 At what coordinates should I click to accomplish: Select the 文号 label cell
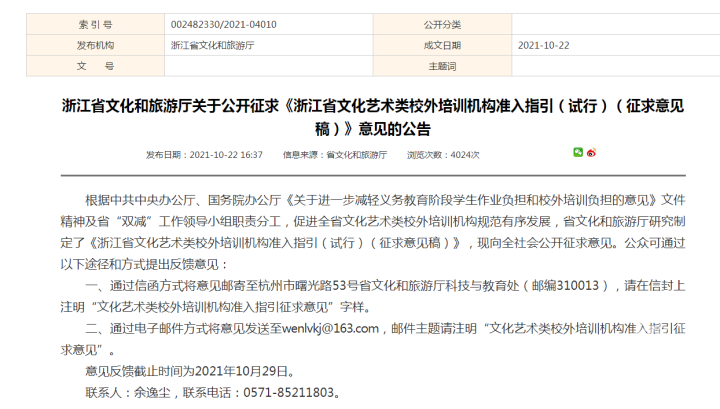tap(95, 66)
